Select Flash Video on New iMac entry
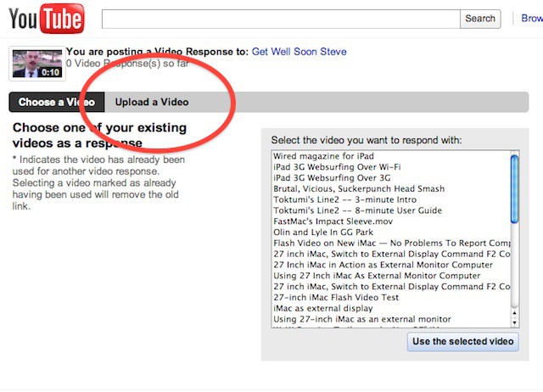543x392 pixels. [390, 244]
